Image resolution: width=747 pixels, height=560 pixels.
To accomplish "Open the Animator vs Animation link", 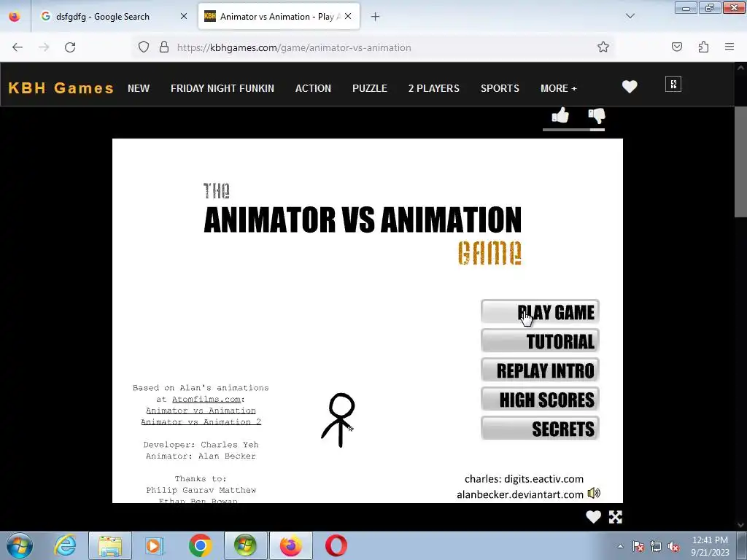I will pyautogui.click(x=201, y=411).
